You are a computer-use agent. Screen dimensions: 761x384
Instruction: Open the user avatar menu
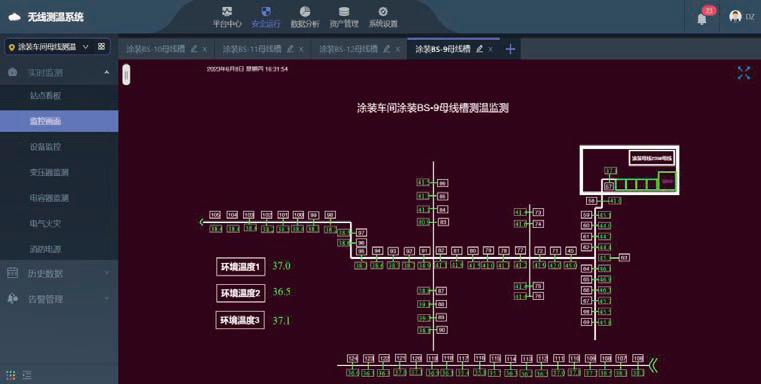click(x=735, y=17)
